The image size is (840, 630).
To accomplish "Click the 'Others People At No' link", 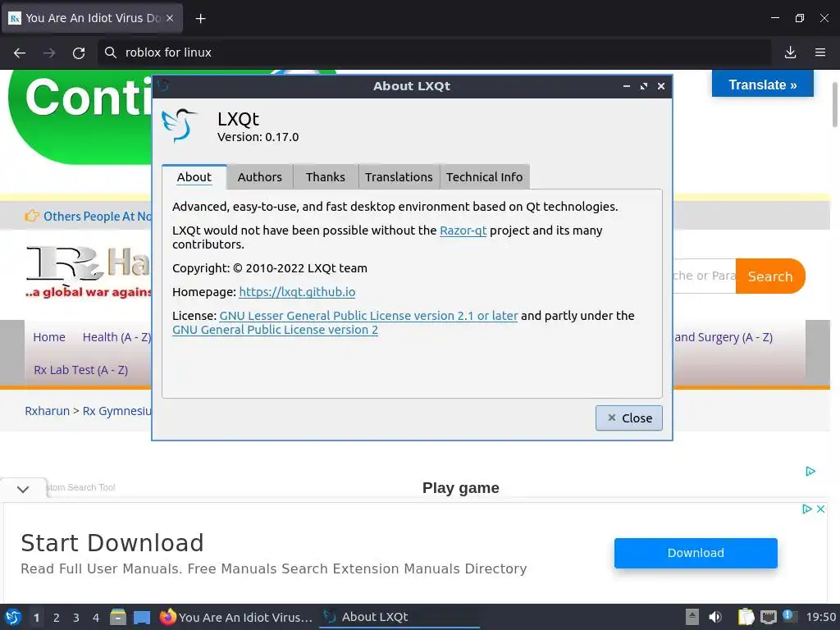I will pyautogui.click(x=98, y=217).
